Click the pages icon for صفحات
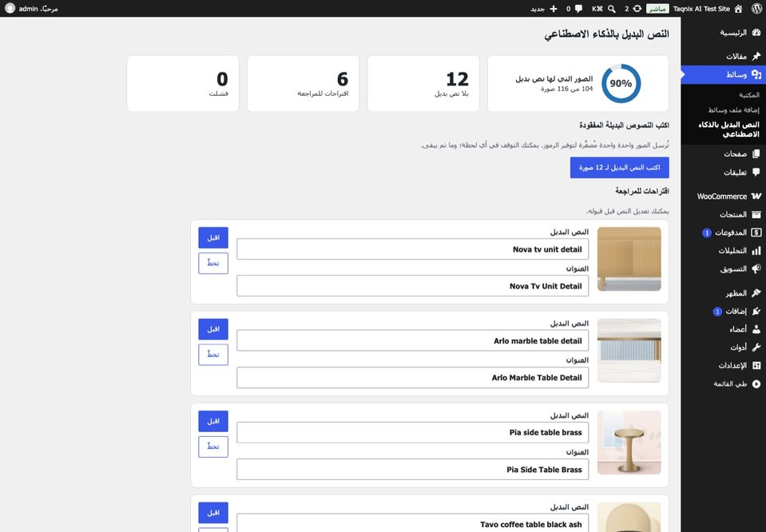This screenshot has width=766, height=532. pos(756,154)
